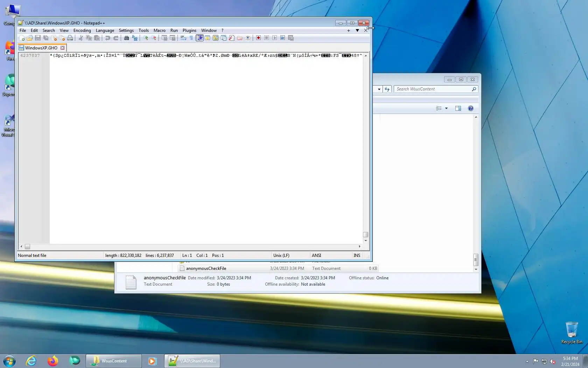The width and height of the screenshot is (588, 368).
Task: Start macro recording with the red dot
Action: click(x=258, y=38)
